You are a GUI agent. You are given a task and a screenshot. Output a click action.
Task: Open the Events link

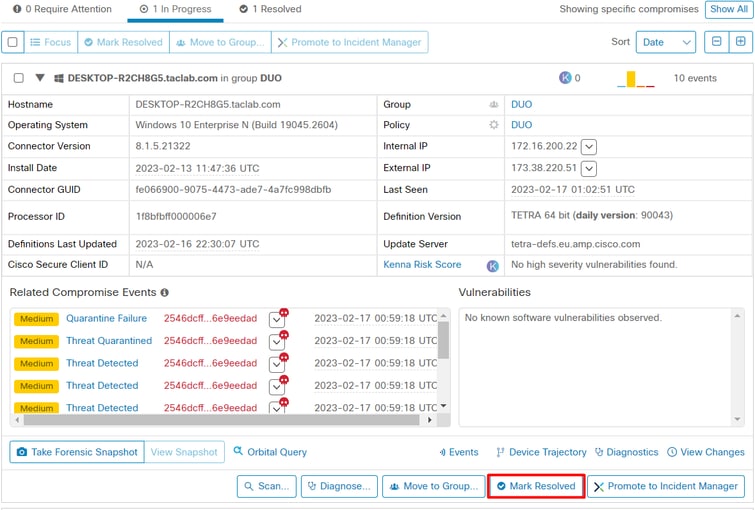click(x=459, y=452)
